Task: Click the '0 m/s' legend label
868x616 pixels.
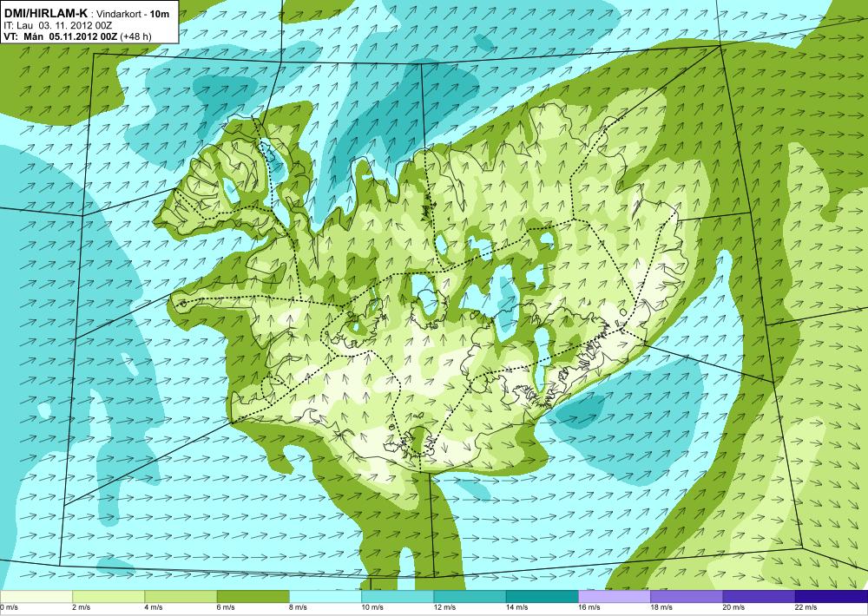Action: point(10,607)
